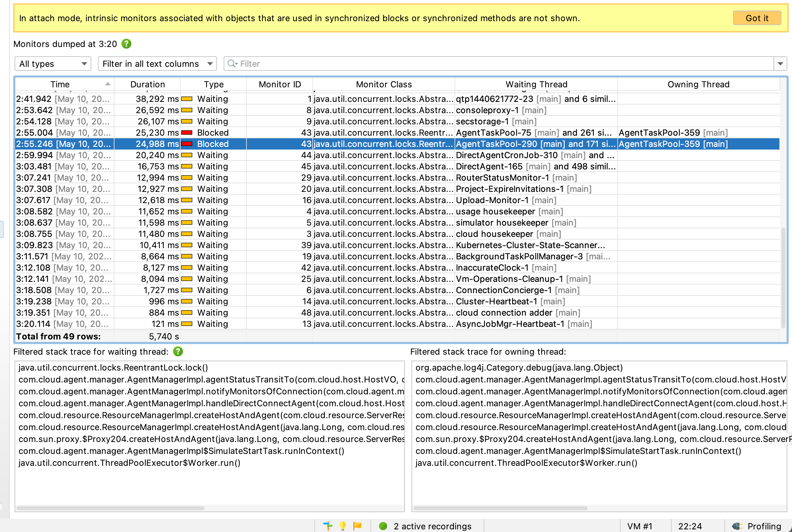Click the magnifier icon in Filter field
792x532 pixels.
coord(232,64)
